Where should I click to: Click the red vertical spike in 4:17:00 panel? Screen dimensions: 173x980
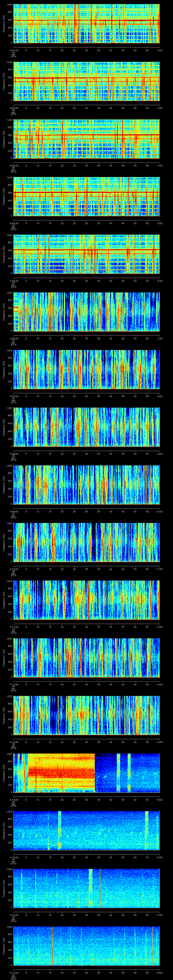coord(53,946)
